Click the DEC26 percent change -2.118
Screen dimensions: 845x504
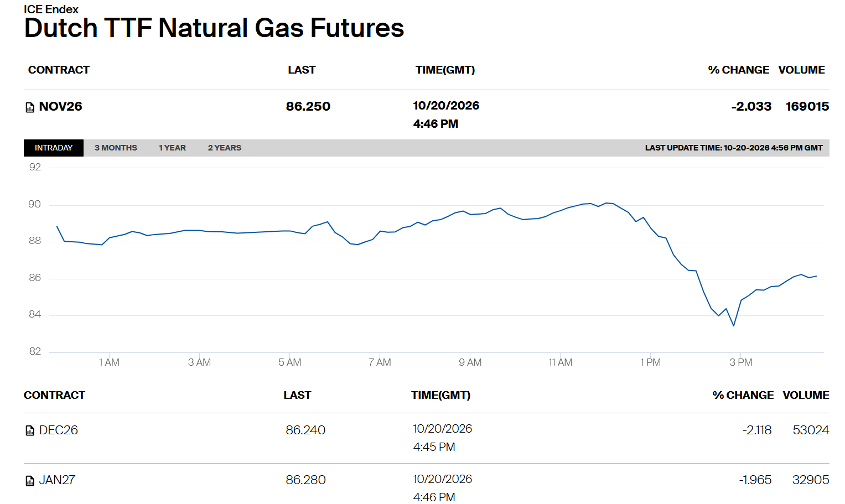coord(757,430)
